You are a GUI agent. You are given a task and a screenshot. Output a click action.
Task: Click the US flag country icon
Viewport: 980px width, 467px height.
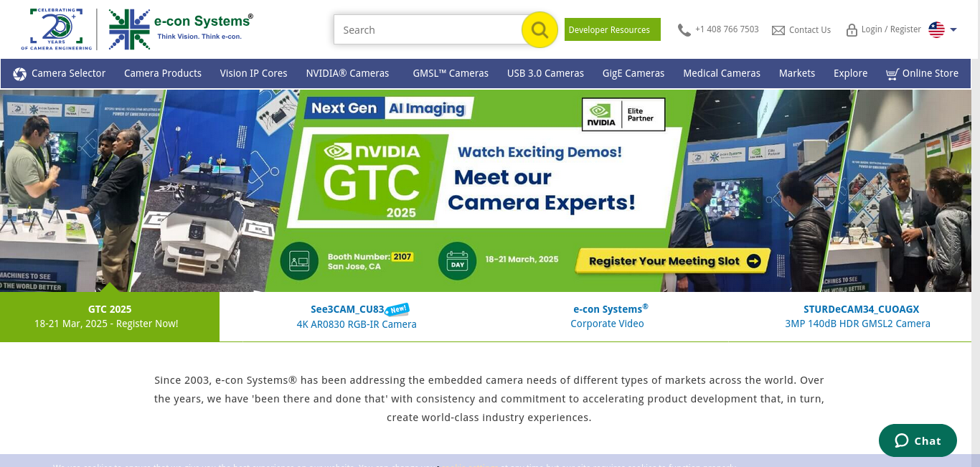pos(936,29)
